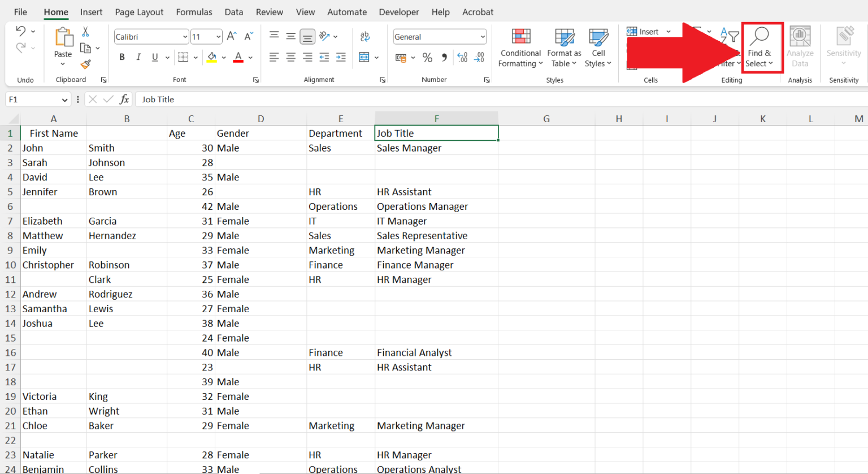Click the Decrease Decimal icon
This screenshot has height=474, width=868.
(x=479, y=58)
